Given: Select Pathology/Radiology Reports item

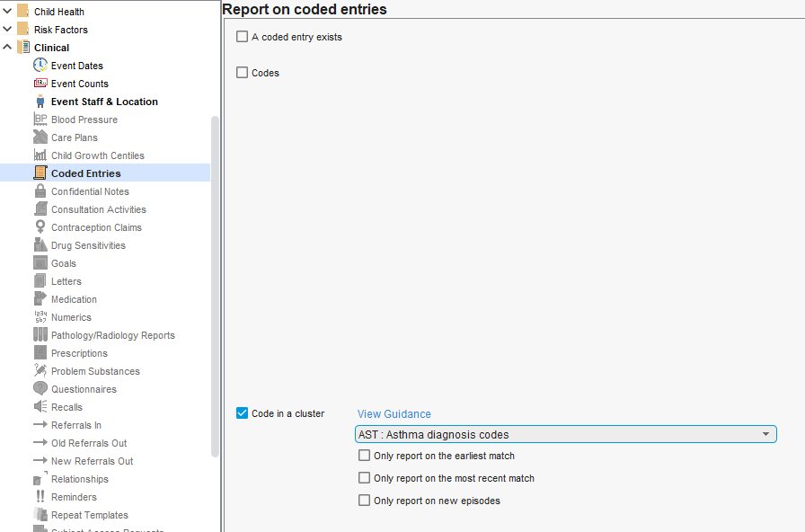Looking at the screenshot, I should pyautogui.click(x=112, y=335).
